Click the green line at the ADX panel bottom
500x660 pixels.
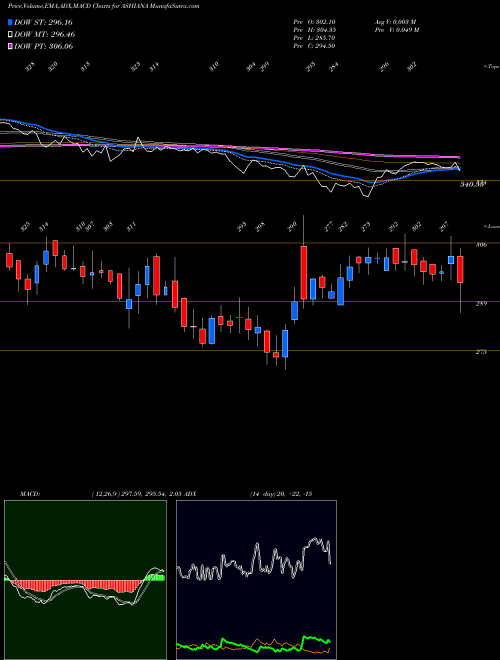tap(253, 644)
